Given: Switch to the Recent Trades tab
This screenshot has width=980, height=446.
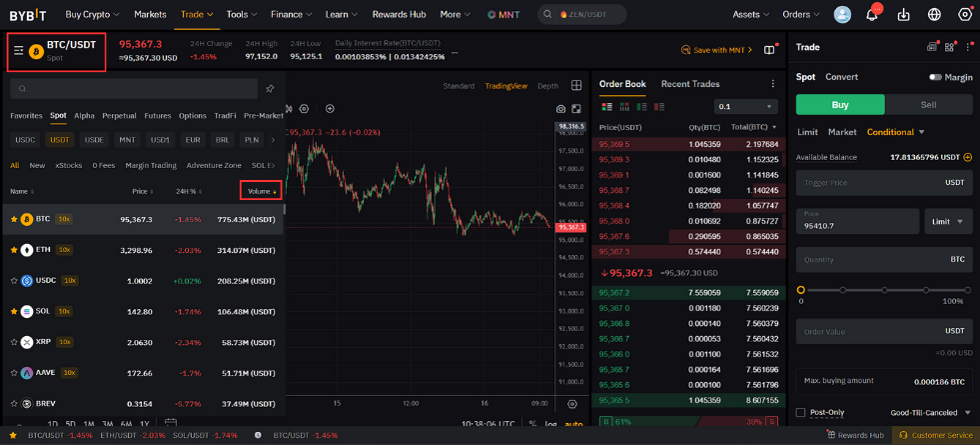Looking at the screenshot, I should [x=690, y=84].
